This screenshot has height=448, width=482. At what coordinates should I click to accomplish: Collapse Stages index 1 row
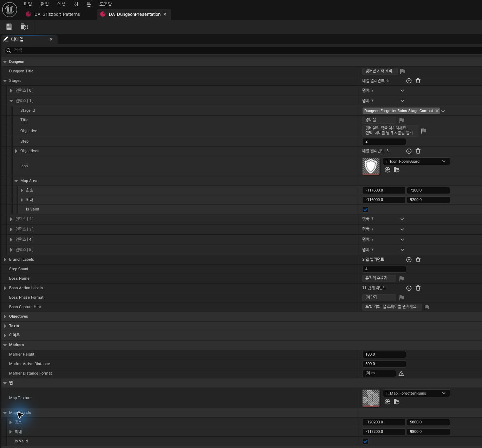11,101
